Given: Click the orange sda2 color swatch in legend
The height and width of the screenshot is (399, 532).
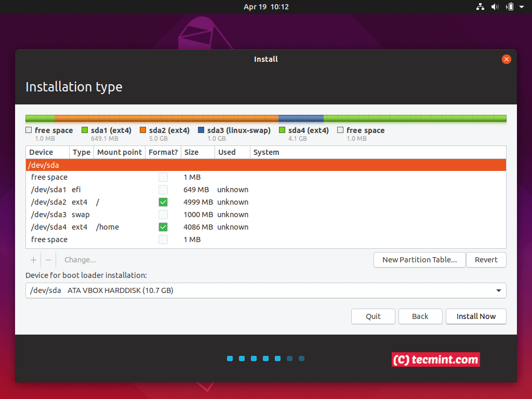Looking at the screenshot, I should point(143,130).
